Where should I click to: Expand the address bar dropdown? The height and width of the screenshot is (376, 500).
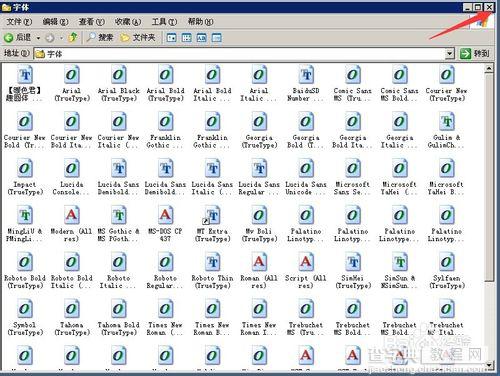[450, 53]
